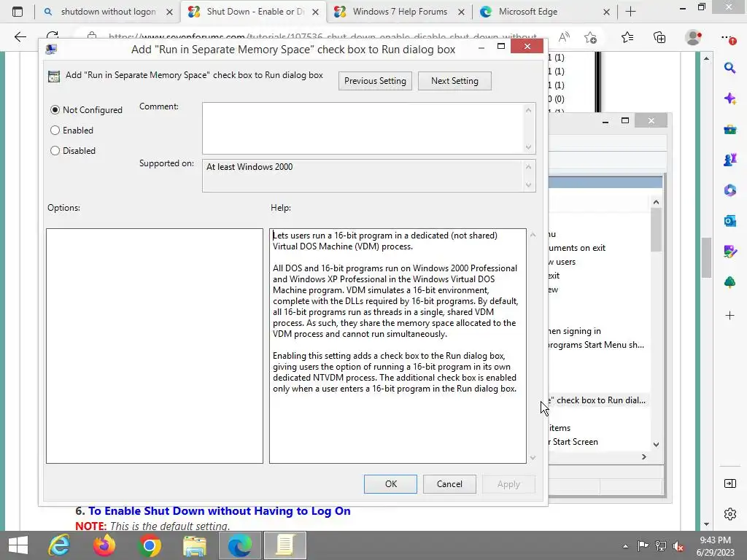Close the Windows 7 Help Forums tab
The width and height of the screenshot is (747, 560).
461,12
